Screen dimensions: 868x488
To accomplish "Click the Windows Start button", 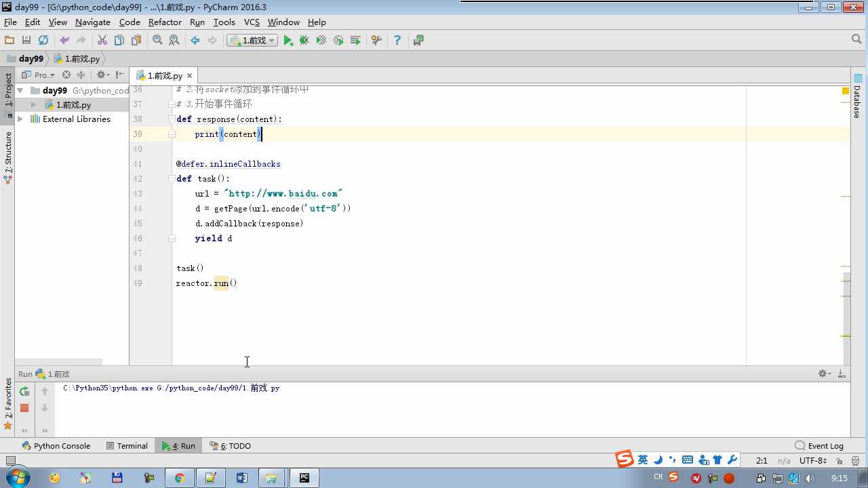I will [16, 478].
